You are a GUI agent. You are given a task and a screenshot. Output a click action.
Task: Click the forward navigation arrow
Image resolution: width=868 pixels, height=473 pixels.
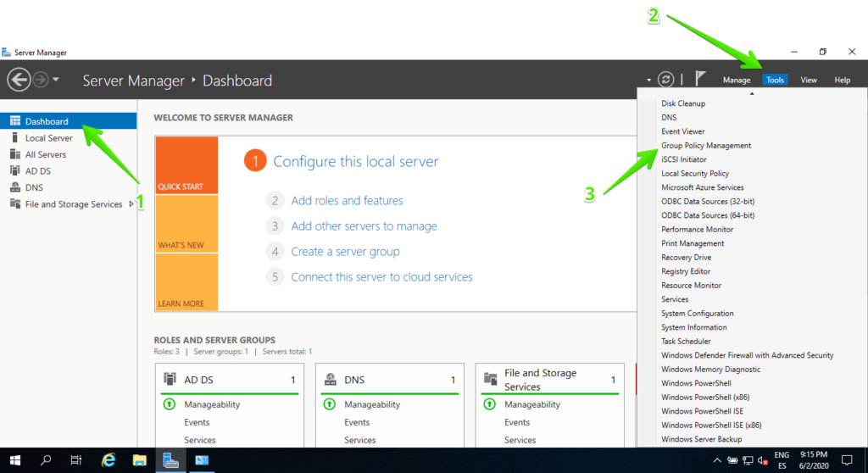[x=41, y=80]
